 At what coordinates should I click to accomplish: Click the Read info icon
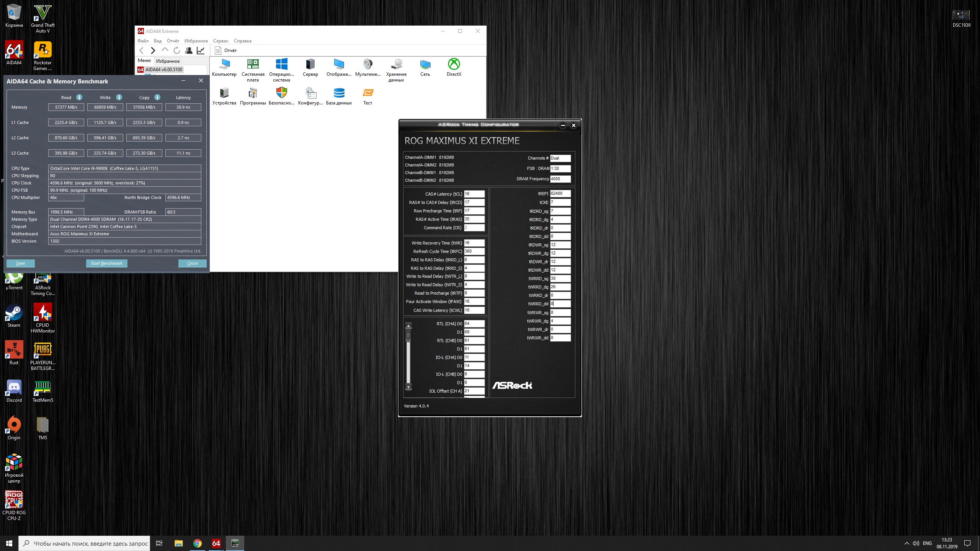[79, 97]
